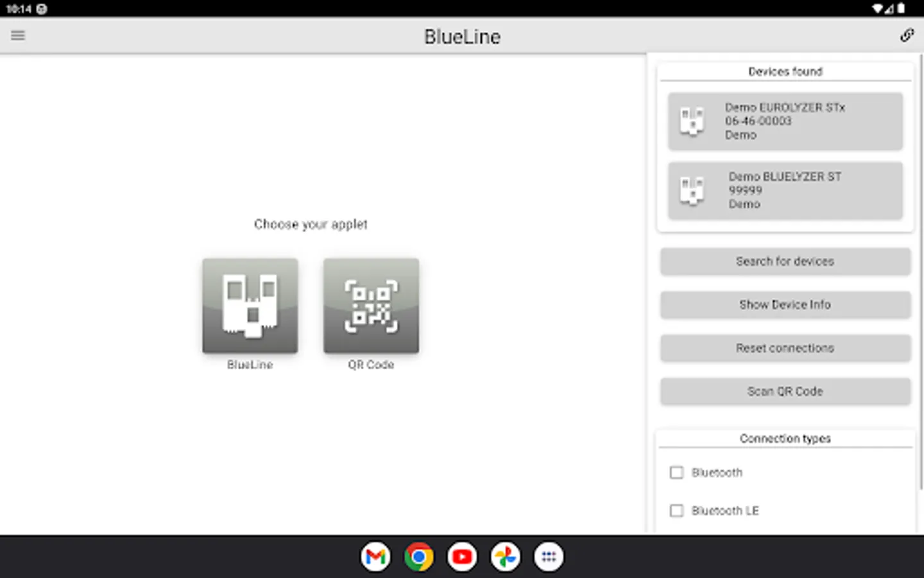Launch the QR Code applet tile
The image size is (924, 578).
click(x=371, y=306)
